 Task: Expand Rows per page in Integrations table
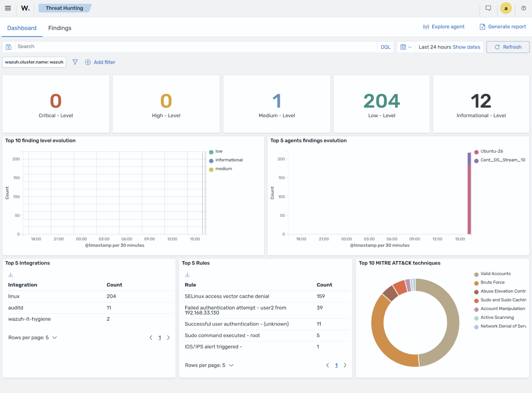click(33, 338)
